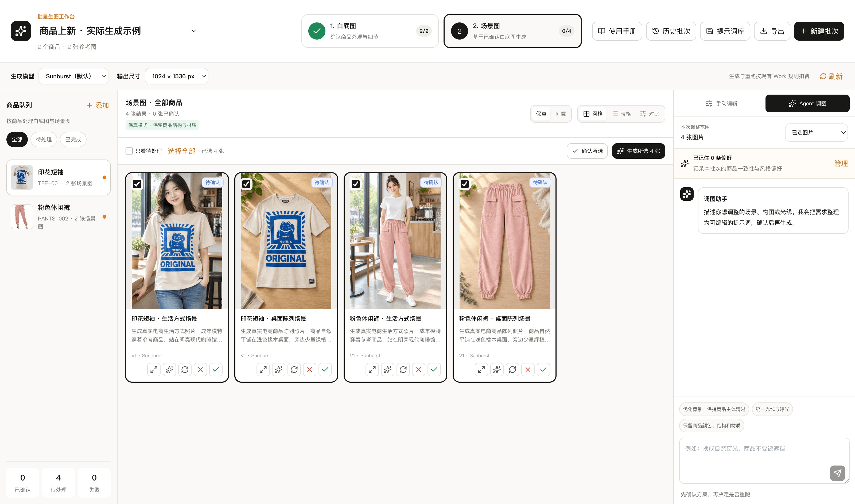The width and height of the screenshot is (855, 504).
Task: Filter product queue by 待处理
Action: (44, 139)
